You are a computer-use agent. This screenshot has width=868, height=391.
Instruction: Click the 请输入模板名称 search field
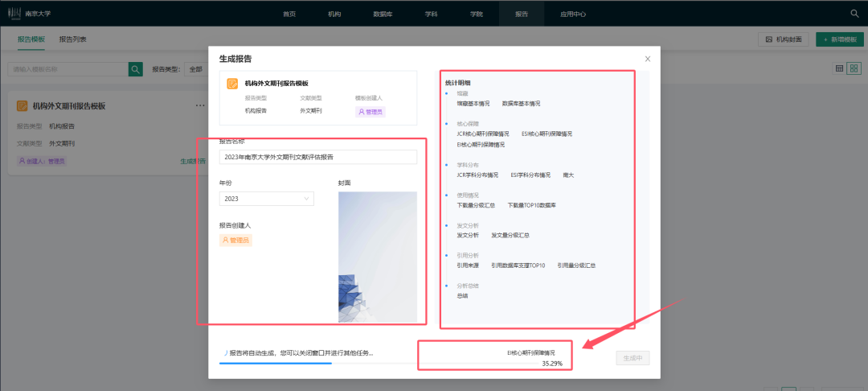pos(68,69)
